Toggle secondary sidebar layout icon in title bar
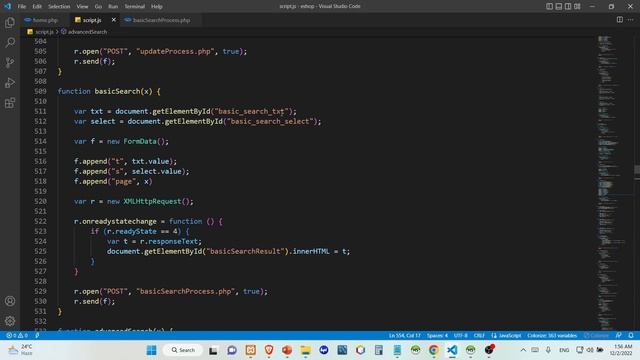Screen dimensions: 640x360 tap(568, 6)
